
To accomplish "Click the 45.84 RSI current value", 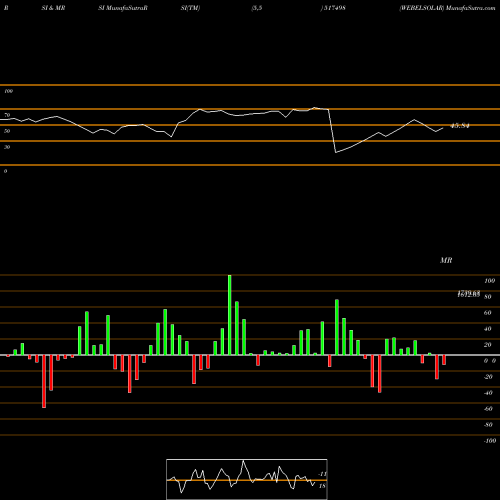I will [x=460, y=126].
